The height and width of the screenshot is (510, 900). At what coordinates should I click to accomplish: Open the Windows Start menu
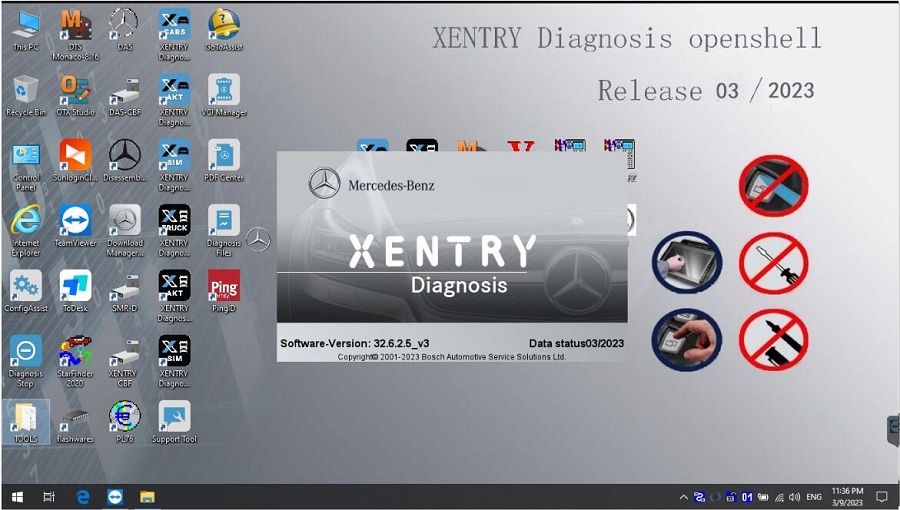point(17,497)
